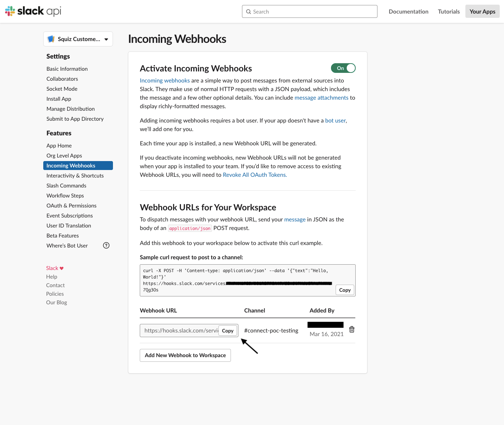Click the Mar 16, 2021 date
Screen dimensions: 504x425
[x=326, y=334]
